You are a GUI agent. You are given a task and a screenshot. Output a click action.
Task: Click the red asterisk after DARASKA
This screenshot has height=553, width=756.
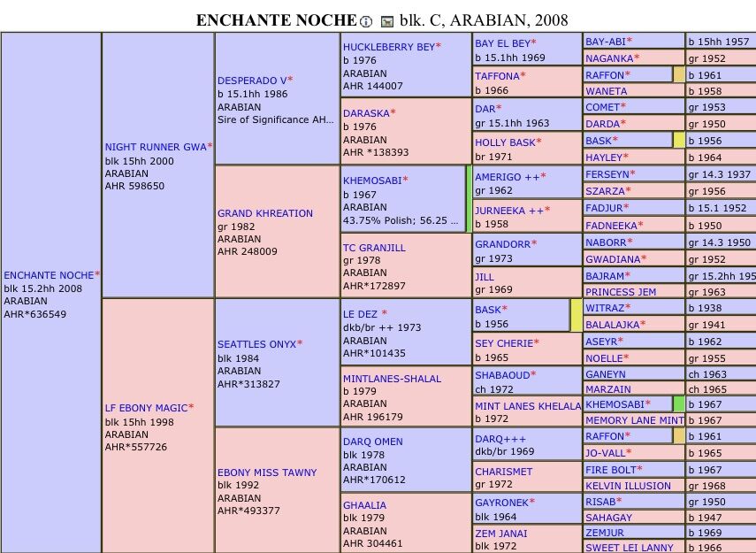click(x=393, y=112)
